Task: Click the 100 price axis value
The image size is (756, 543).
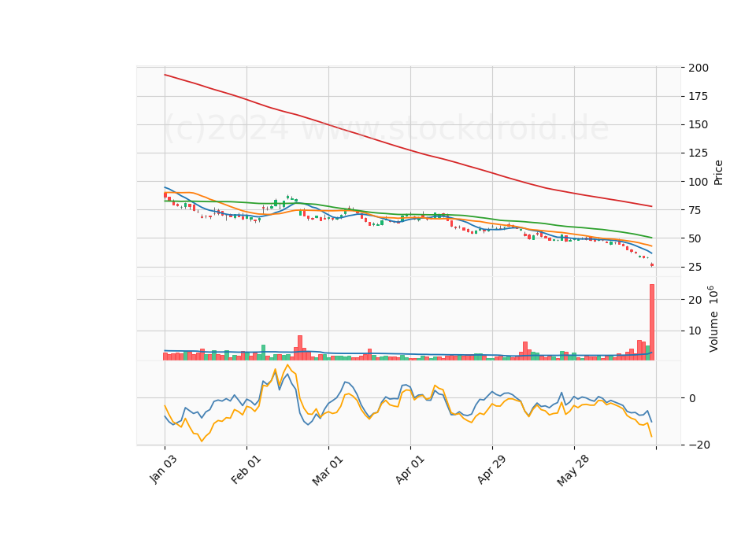Action: 699,182
